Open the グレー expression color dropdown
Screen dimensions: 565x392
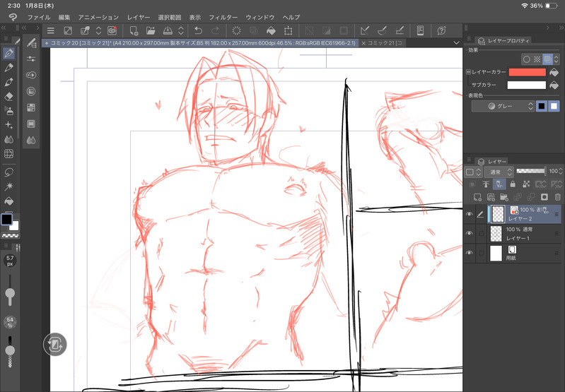click(x=503, y=106)
